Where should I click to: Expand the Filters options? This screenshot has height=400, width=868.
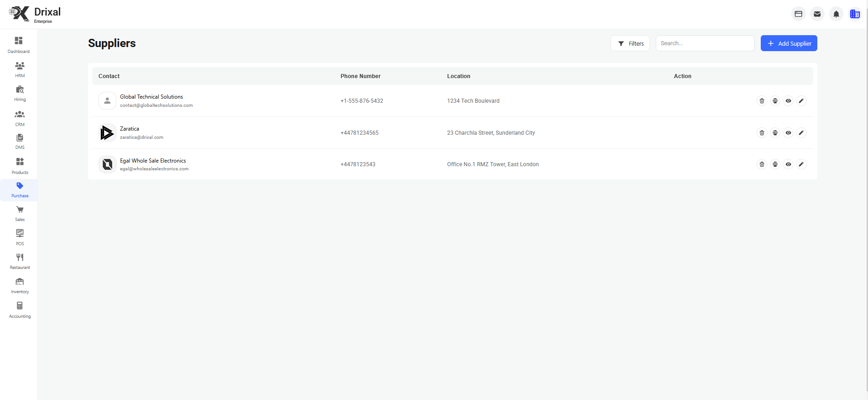(x=630, y=43)
